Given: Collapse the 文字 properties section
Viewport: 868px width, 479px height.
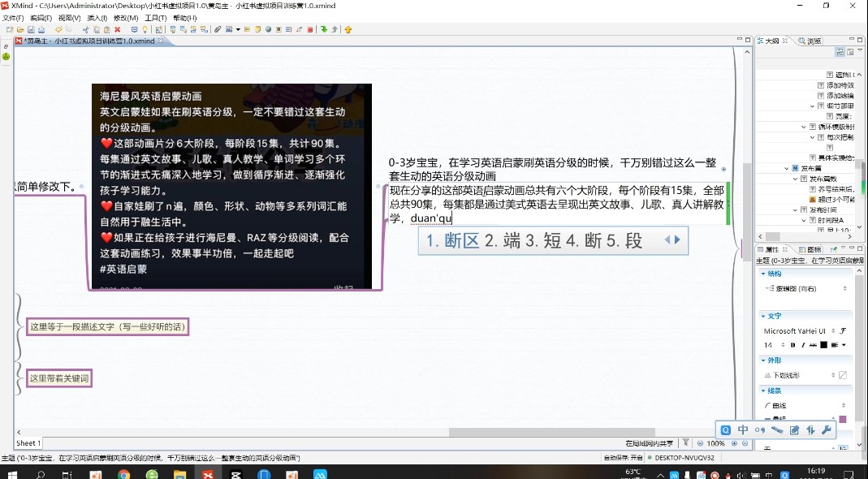Looking at the screenshot, I should click(x=763, y=316).
